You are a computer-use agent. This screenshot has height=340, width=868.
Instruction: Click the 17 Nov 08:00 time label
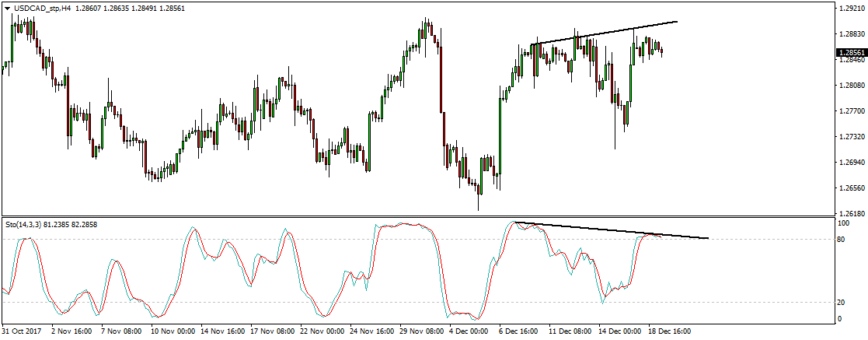coord(272,331)
